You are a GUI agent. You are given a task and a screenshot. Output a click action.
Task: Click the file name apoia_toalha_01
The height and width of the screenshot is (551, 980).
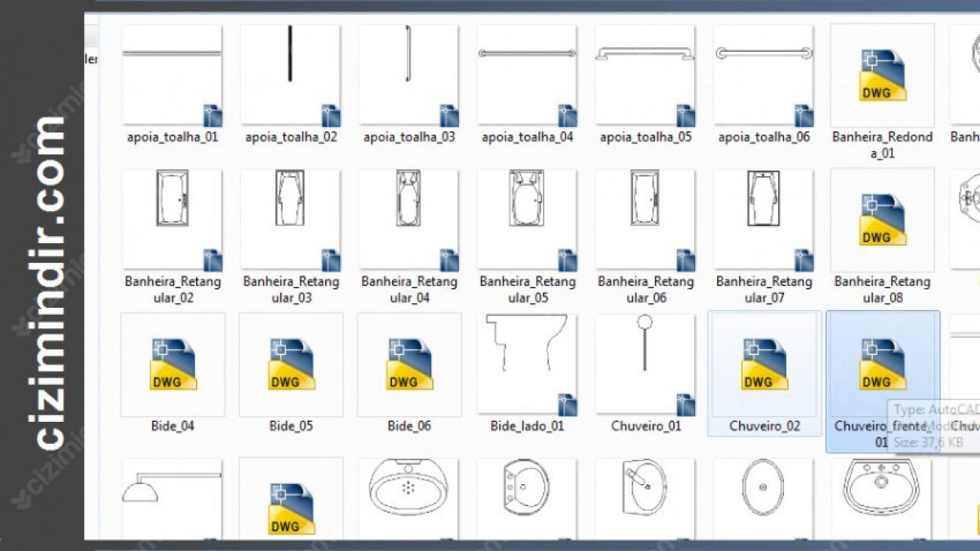[x=172, y=137]
